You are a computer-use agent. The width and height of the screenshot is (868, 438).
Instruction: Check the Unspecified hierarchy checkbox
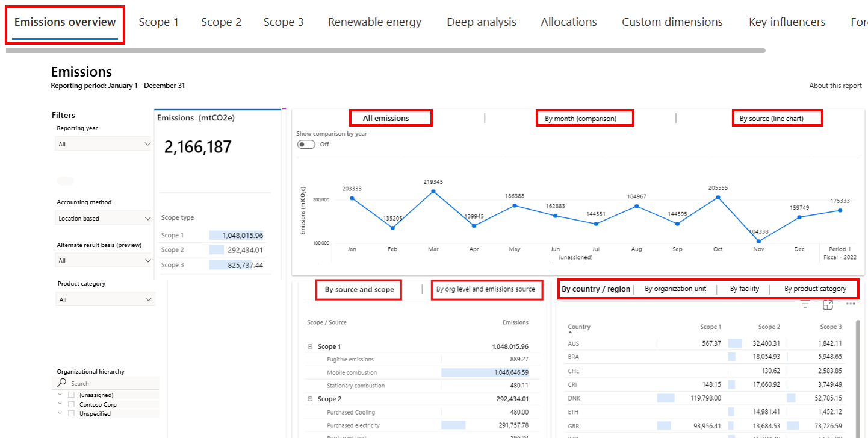(71, 413)
